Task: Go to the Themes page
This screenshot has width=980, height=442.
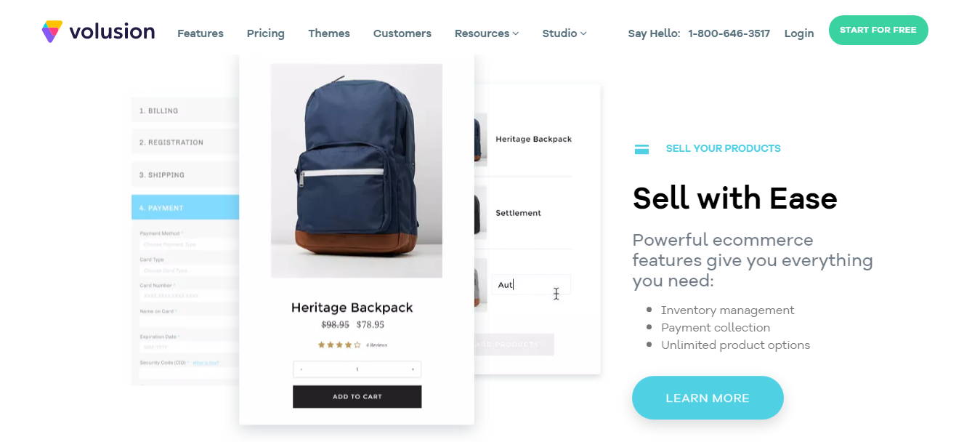Action: pyautogui.click(x=329, y=33)
